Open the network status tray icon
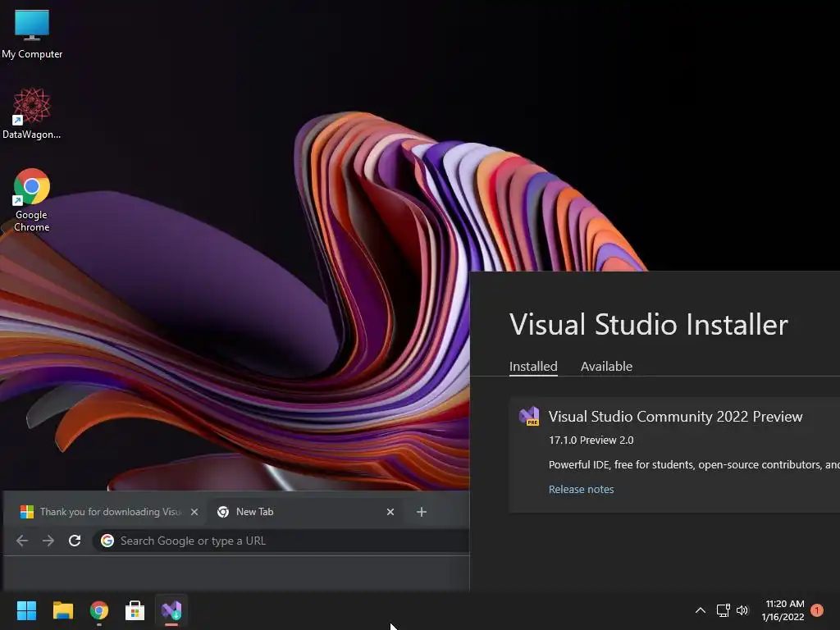 (x=724, y=610)
